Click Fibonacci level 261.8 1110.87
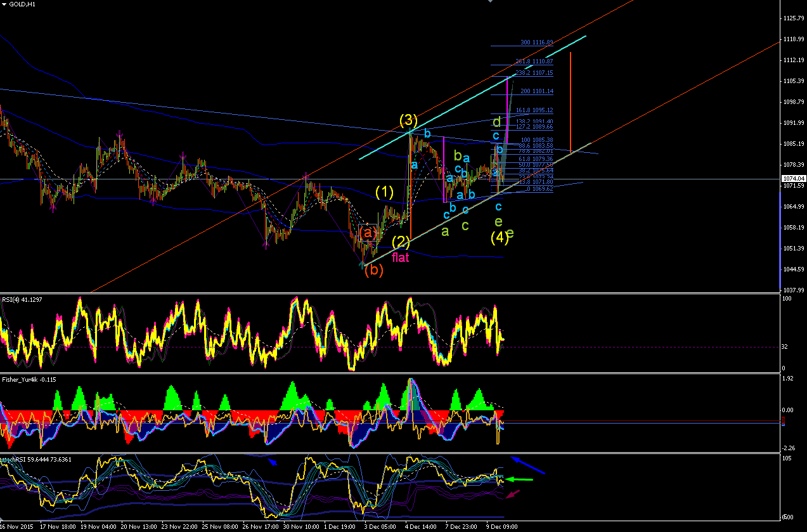The height and width of the screenshot is (532, 807). (534, 62)
